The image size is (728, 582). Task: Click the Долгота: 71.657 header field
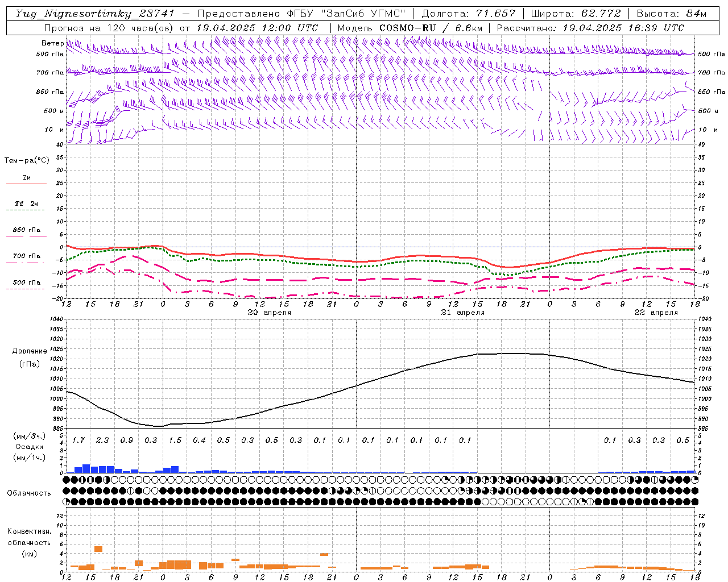[x=469, y=14]
